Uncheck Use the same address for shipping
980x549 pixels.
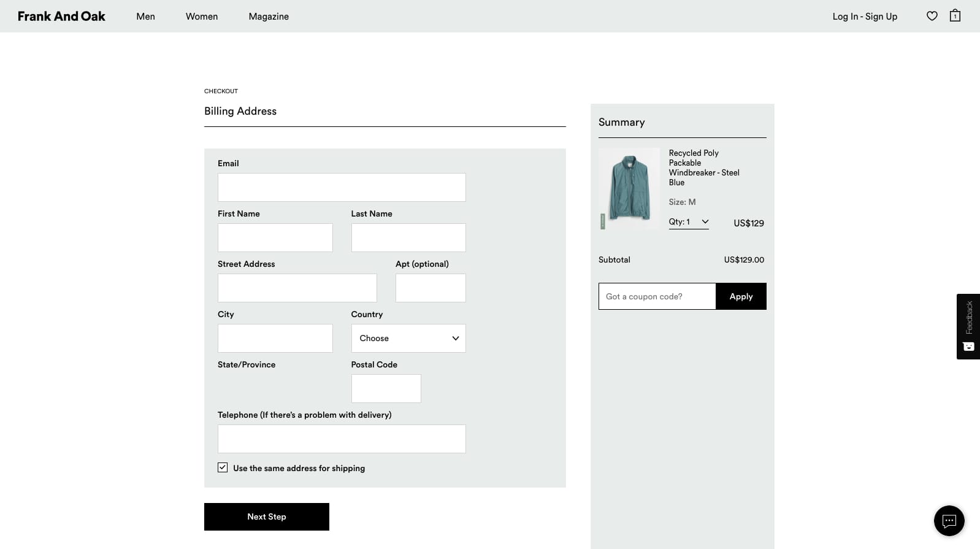pos(223,467)
